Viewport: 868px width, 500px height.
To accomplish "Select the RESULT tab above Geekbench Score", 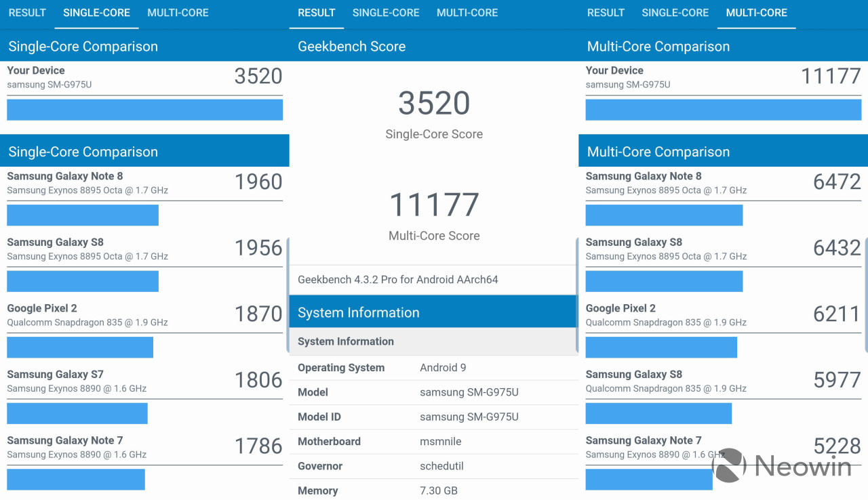I will (x=317, y=13).
